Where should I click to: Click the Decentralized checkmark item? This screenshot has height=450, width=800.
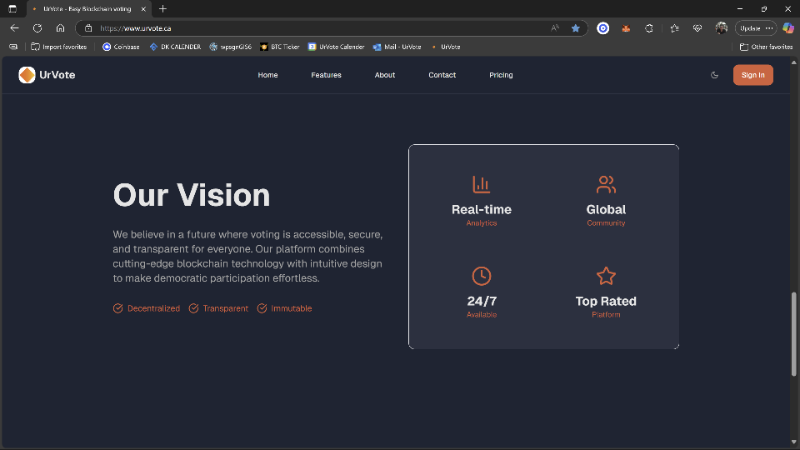click(x=147, y=308)
